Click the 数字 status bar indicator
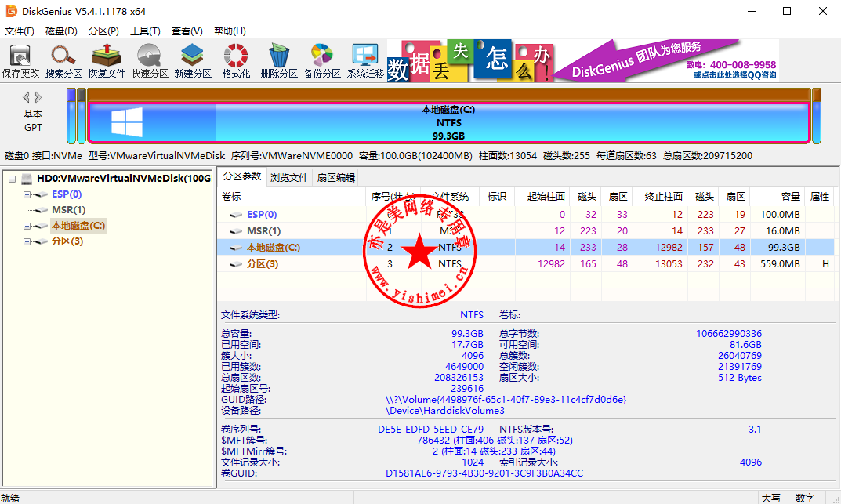841x504 pixels. (x=804, y=498)
